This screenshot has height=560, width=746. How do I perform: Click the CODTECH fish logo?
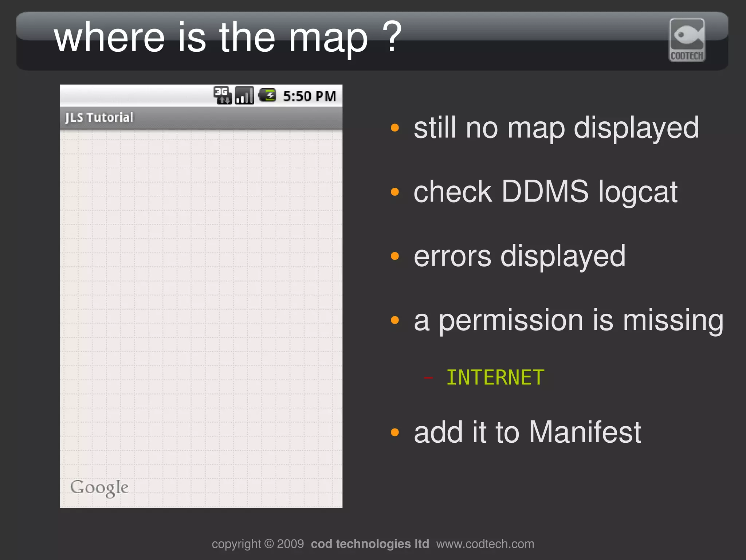coord(687,40)
